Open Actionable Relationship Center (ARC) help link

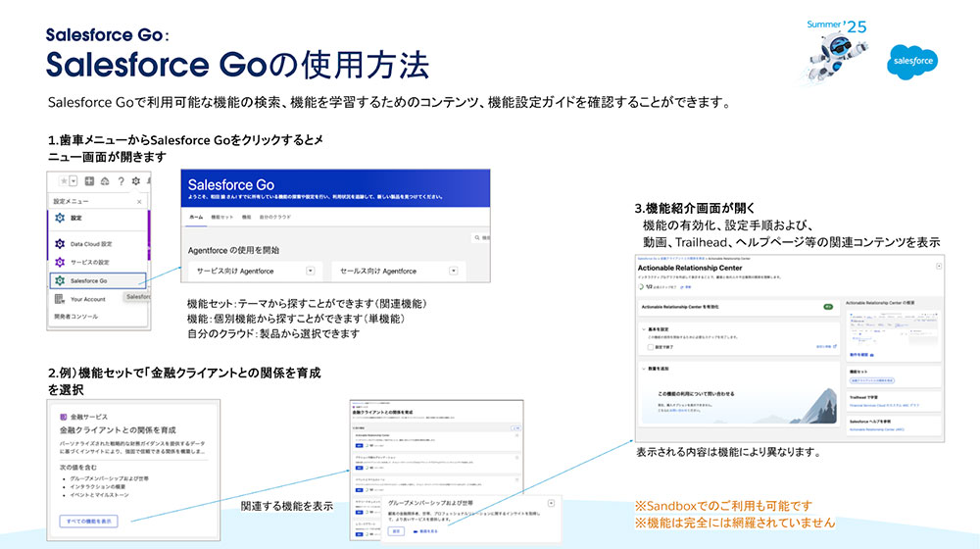point(876,429)
